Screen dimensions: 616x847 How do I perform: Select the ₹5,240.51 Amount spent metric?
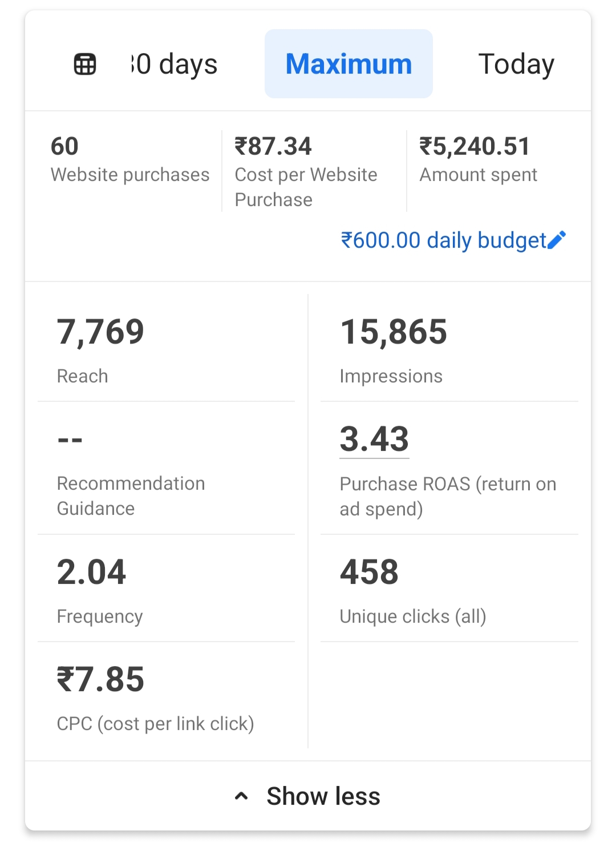(x=478, y=160)
